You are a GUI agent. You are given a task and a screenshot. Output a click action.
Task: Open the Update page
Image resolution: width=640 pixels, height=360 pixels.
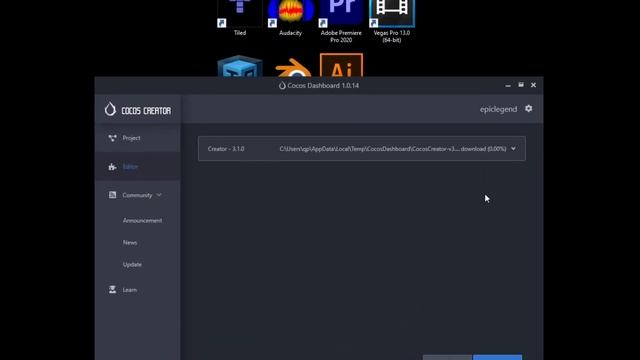pos(132,264)
